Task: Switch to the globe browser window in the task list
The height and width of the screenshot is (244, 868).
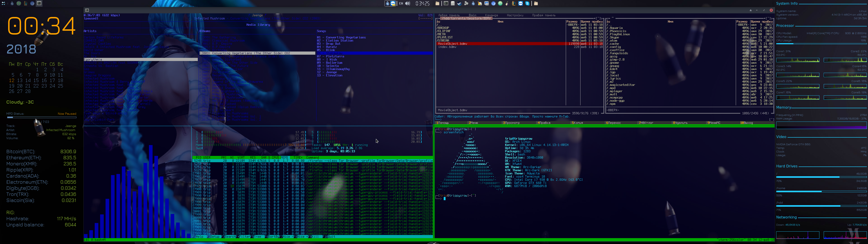Action: (19, 3)
